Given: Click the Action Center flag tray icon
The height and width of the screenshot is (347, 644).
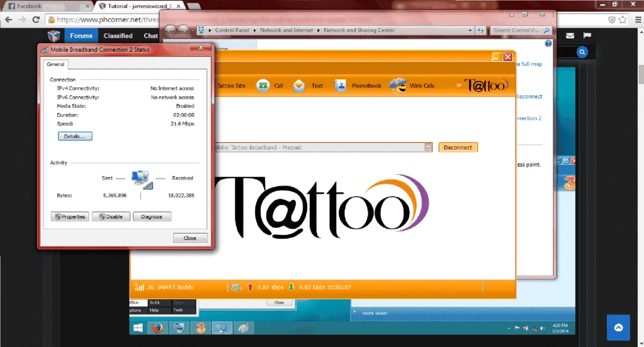Looking at the screenshot, I should tap(517, 328).
